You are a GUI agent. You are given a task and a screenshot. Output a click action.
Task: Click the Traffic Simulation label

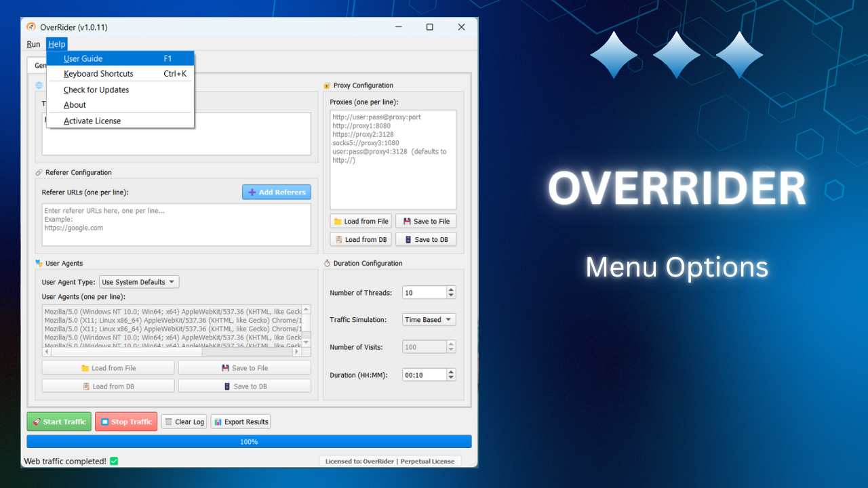coord(358,320)
